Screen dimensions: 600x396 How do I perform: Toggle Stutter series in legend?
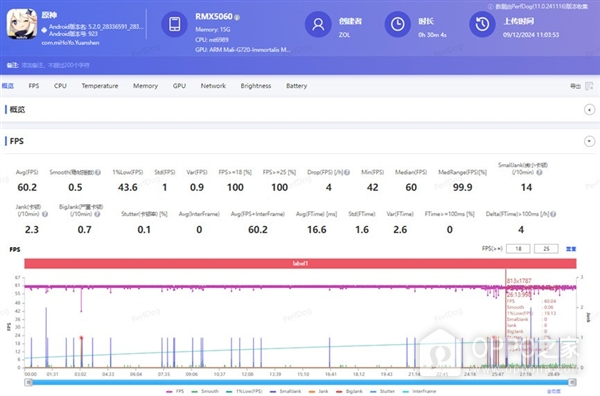pyautogui.click(x=383, y=391)
